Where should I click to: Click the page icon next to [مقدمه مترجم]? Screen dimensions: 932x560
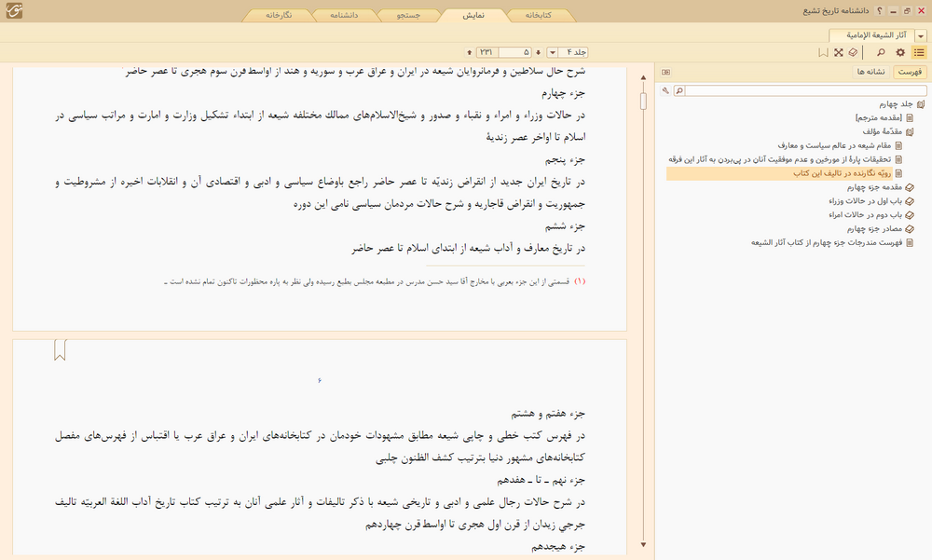(x=910, y=117)
